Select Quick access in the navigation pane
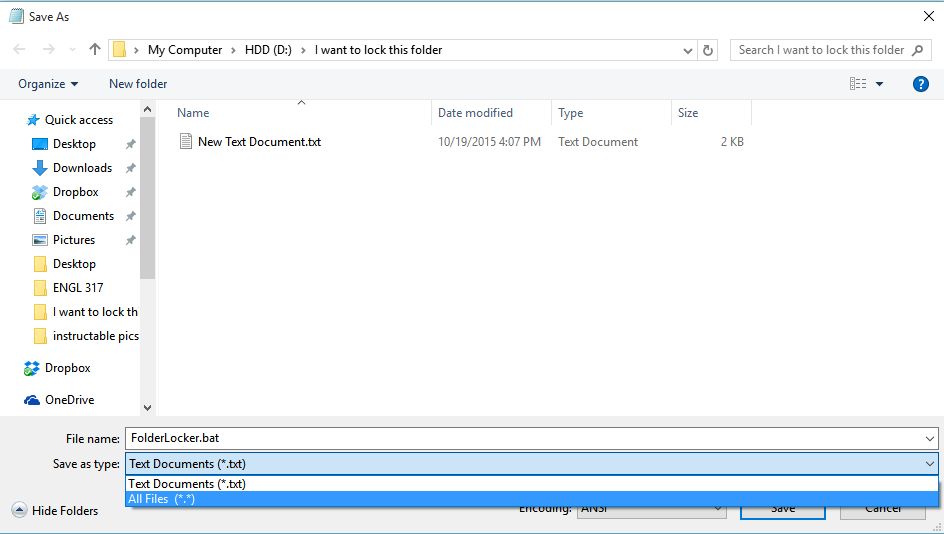 tap(79, 120)
